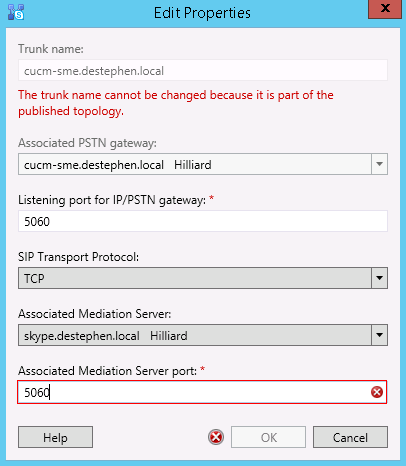Screen dimensions: 406x466
Task: Click the red error icon beside OK button
Action: [216, 437]
